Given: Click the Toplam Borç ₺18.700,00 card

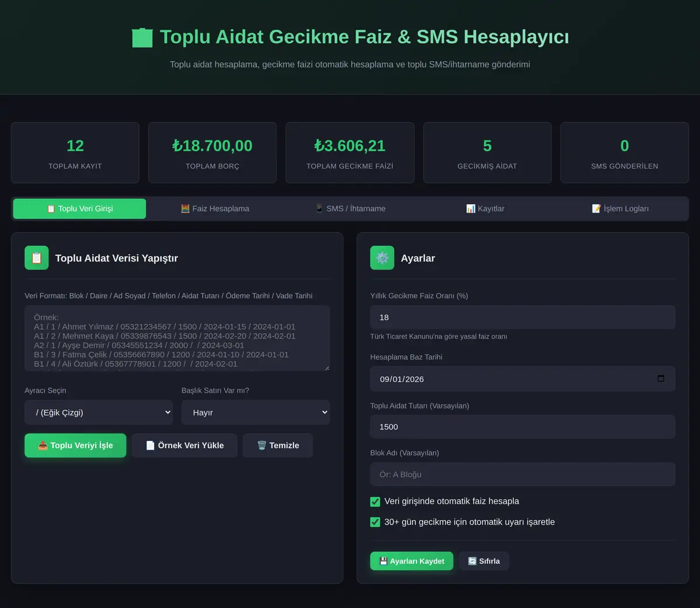Looking at the screenshot, I should point(212,153).
